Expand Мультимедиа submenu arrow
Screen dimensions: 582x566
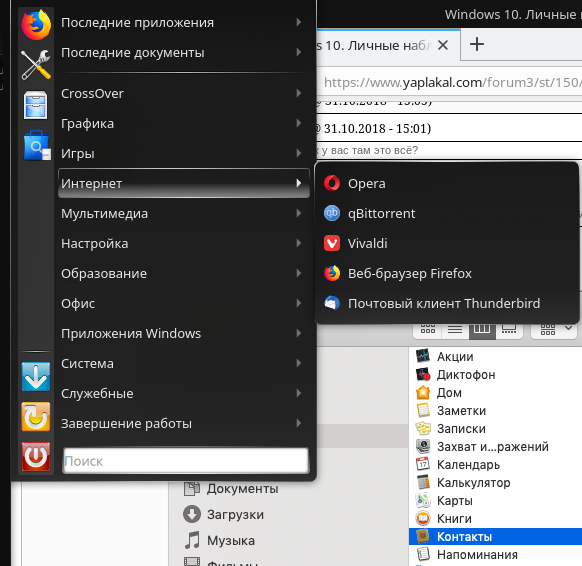point(299,213)
